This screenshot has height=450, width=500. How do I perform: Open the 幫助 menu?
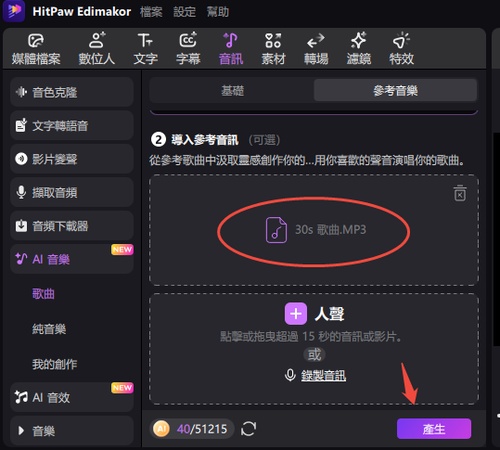click(x=218, y=12)
